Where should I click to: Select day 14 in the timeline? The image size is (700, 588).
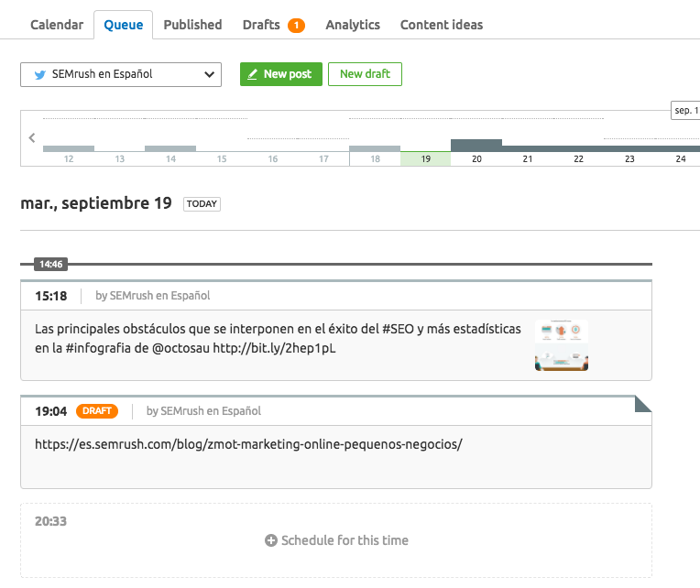170,158
